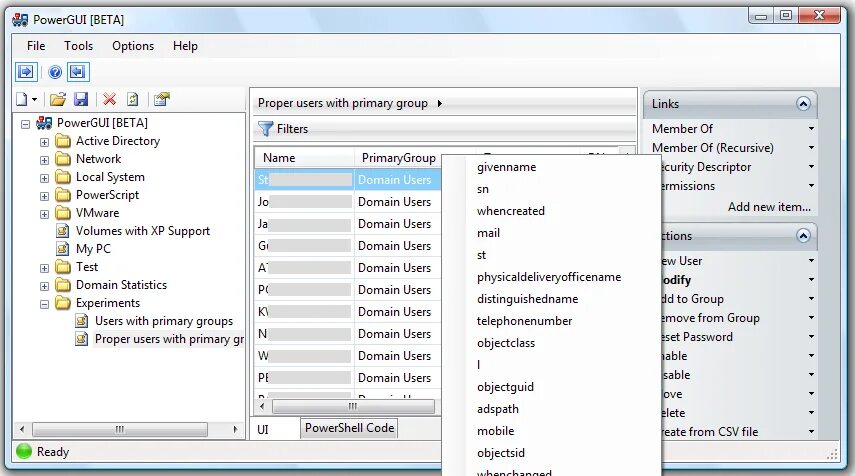The image size is (855, 476).
Task: Open the Remove from Group dropdown arrow
Action: [x=811, y=318]
